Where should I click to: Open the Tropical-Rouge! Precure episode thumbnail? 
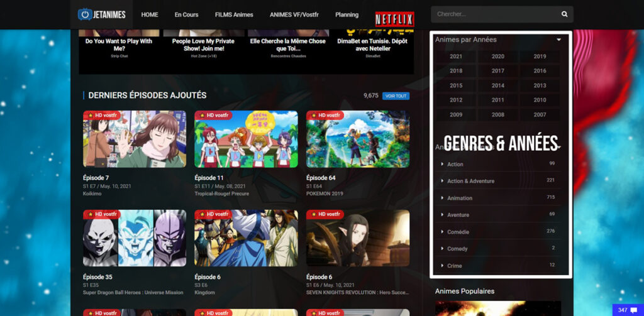[246, 139]
